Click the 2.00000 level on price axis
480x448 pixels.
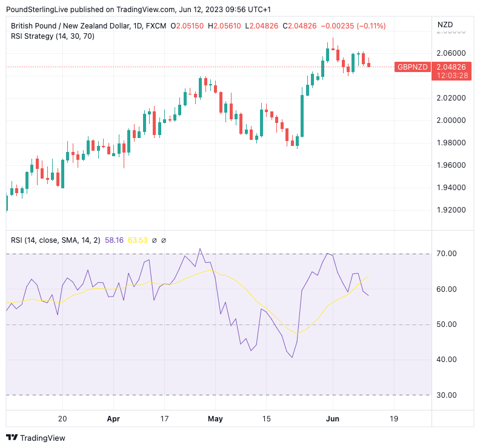tap(452, 120)
